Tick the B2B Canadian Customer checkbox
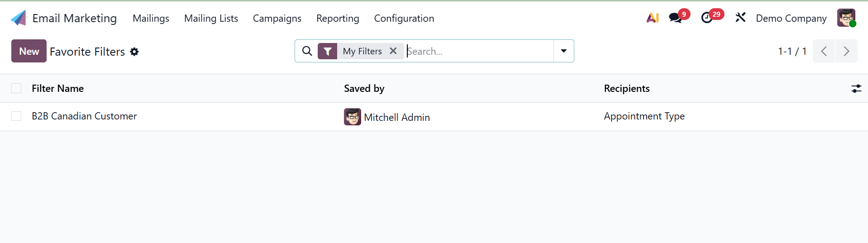 [x=16, y=116]
